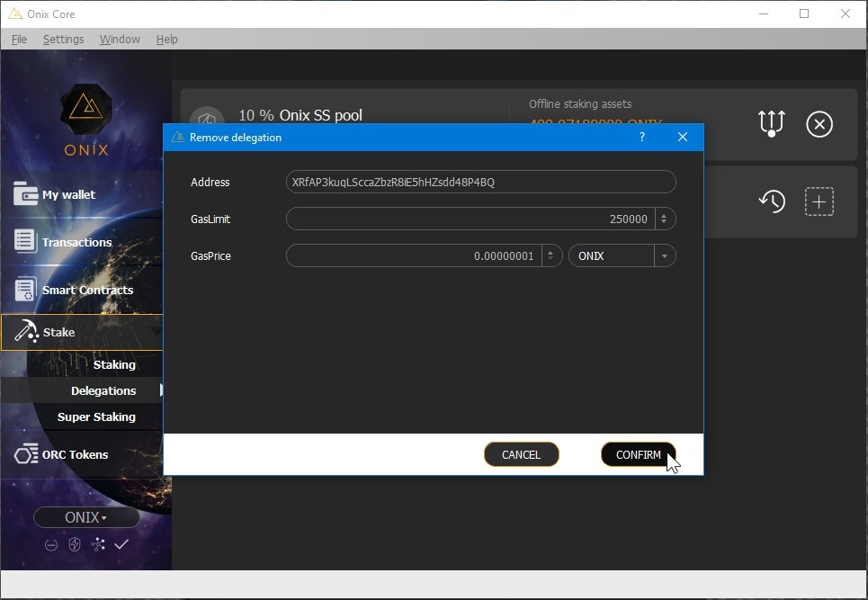868x600 pixels.
Task: Click the "10 % Onix SS pool" title
Action: [300, 115]
